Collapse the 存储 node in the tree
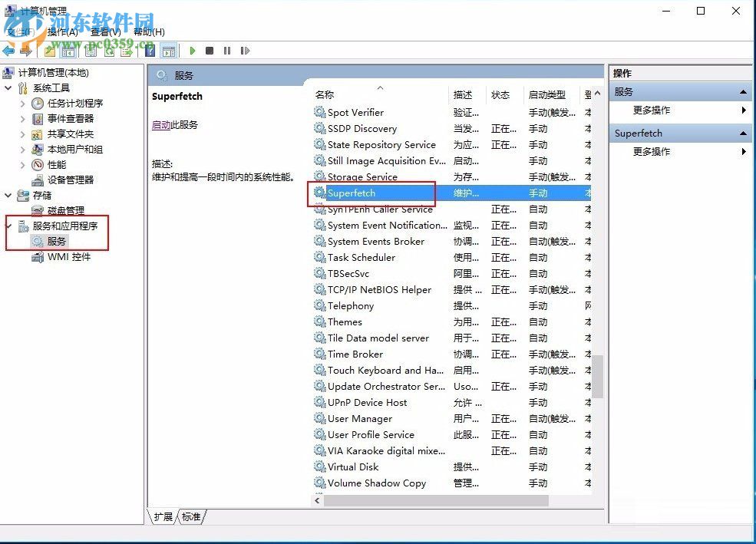Screen dimensions: 756x544 [8, 195]
